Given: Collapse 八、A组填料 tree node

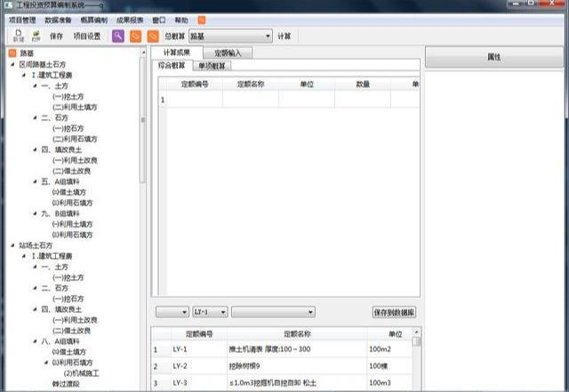Looking at the screenshot, I should pyautogui.click(x=35, y=341).
